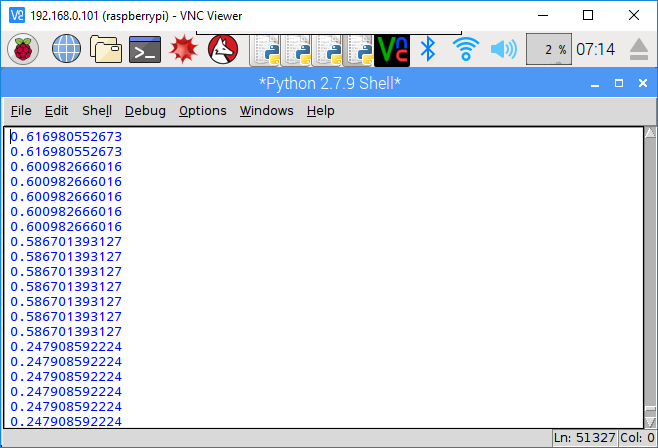The width and height of the screenshot is (658, 448).
Task: Open the File menu
Action: pos(20,110)
